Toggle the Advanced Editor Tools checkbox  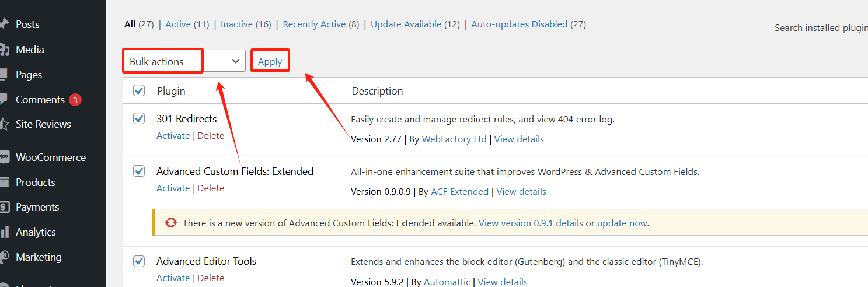coord(139,261)
